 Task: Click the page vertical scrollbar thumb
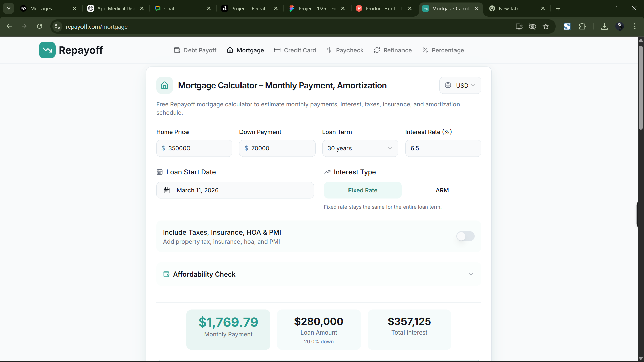[x=641, y=87]
